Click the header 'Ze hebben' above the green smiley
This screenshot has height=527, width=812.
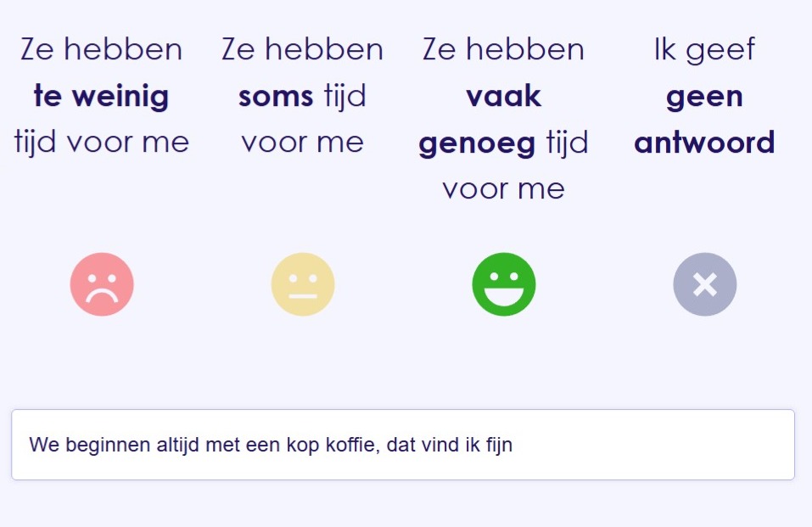(x=504, y=48)
